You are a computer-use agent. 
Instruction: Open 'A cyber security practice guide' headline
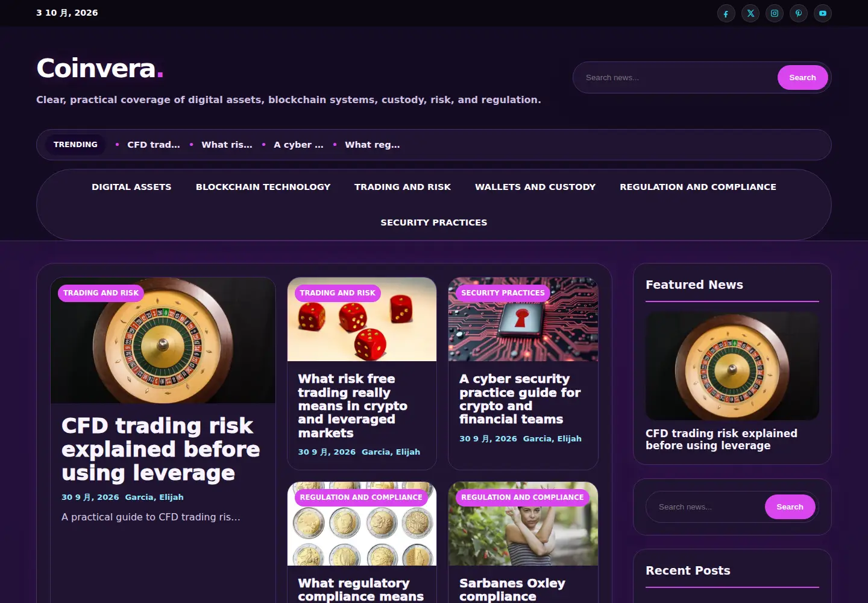520,399
